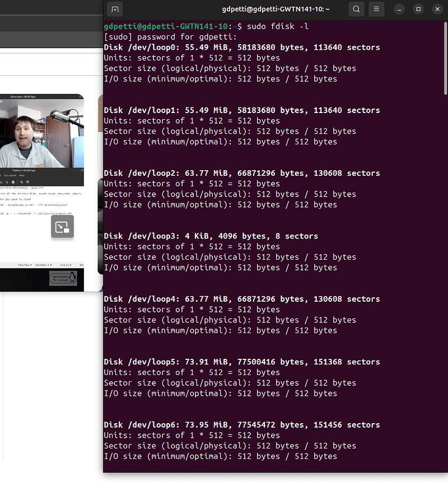Viewport: 448px width, 487px height.
Task: Open the Help menu in the editor
Action: click(x=22, y=175)
